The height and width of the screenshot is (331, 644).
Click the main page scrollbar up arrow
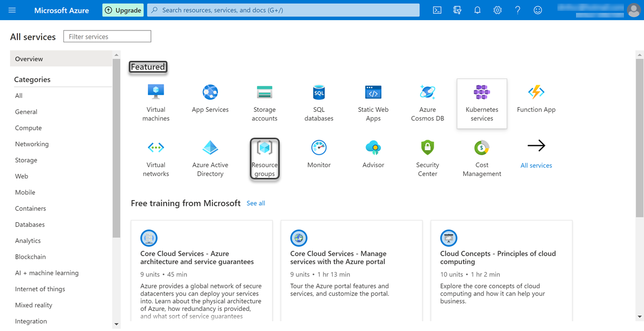640,55
